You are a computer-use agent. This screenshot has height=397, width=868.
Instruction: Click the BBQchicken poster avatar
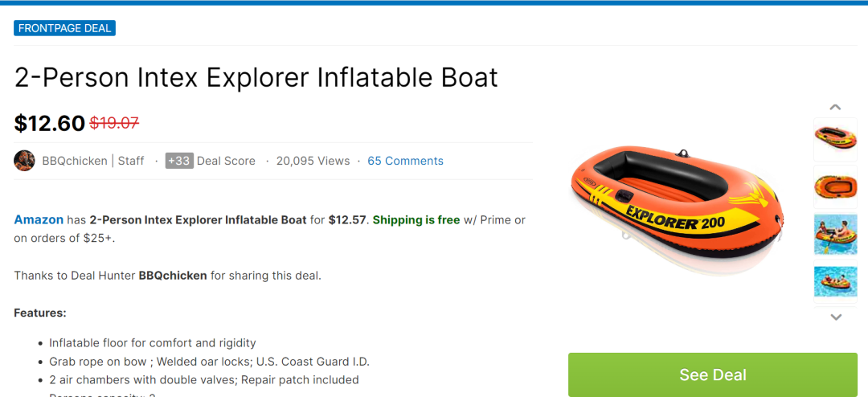click(x=24, y=161)
